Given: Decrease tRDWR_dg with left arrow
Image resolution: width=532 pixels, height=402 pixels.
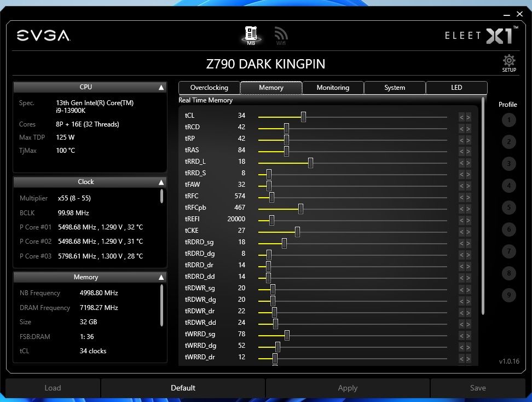Looking at the screenshot, I should [x=461, y=301].
